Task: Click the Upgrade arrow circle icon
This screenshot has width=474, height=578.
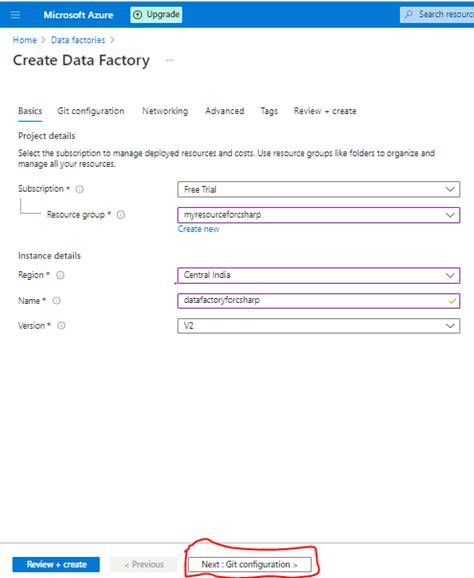Action: (x=137, y=15)
